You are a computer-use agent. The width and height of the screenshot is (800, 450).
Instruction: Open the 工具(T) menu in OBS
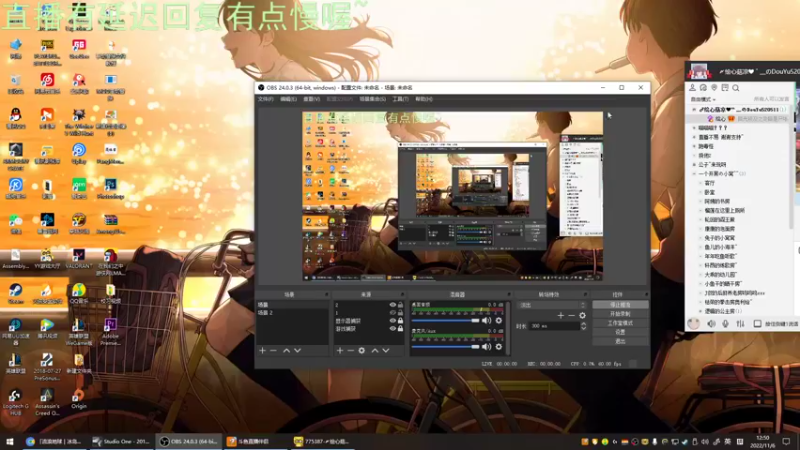401,99
